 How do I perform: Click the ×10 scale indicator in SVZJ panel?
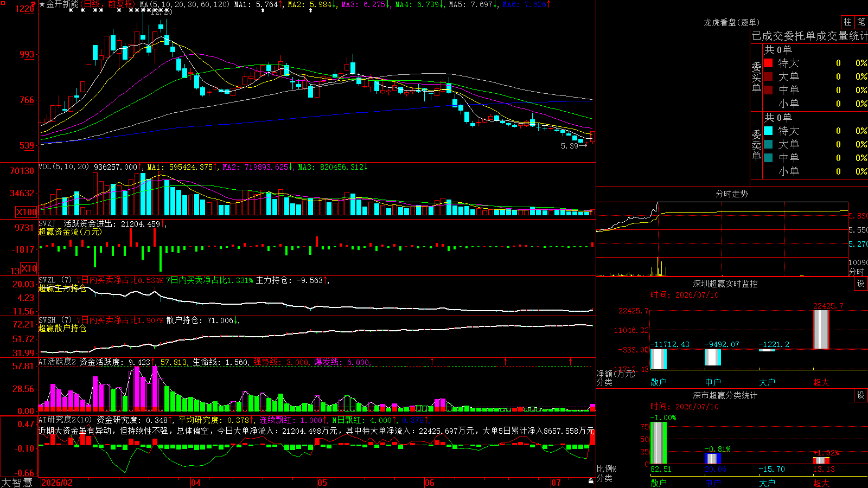pyautogui.click(x=29, y=268)
